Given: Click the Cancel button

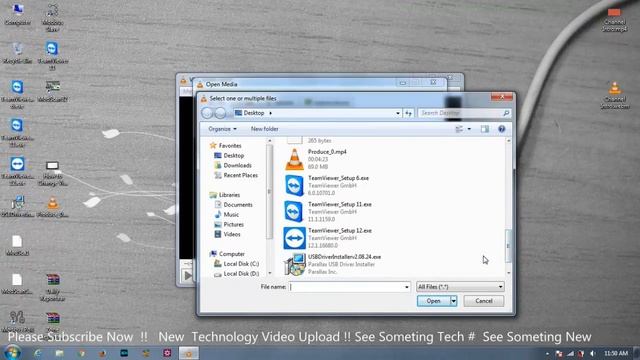Looking at the screenshot, I should tap(484, 301).
